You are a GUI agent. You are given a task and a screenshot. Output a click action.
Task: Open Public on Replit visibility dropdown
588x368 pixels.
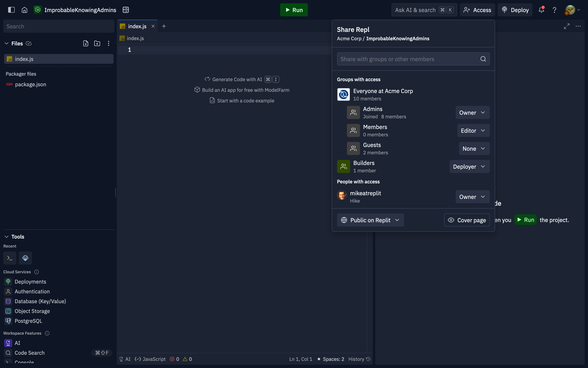370,220
